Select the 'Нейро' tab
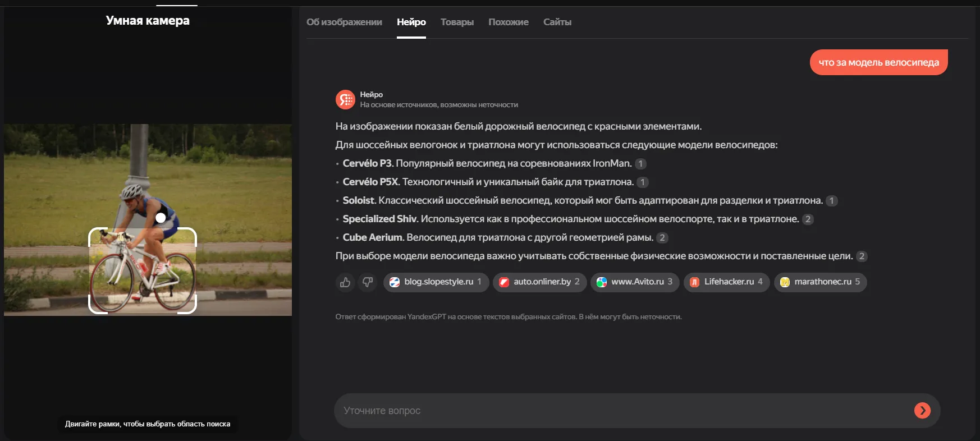Screen dimensions: 980x441 (x=411, y=22)
